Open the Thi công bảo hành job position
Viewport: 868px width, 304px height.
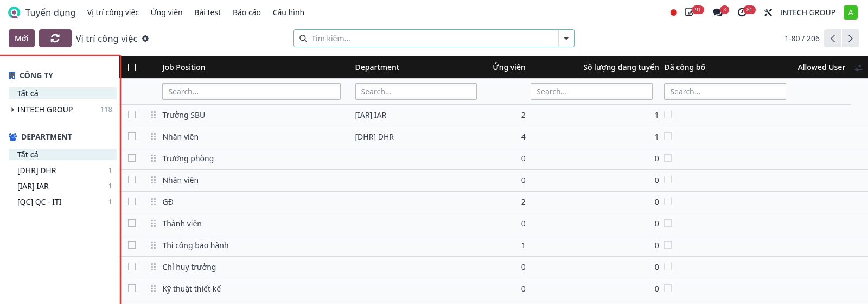click(195, 245)
